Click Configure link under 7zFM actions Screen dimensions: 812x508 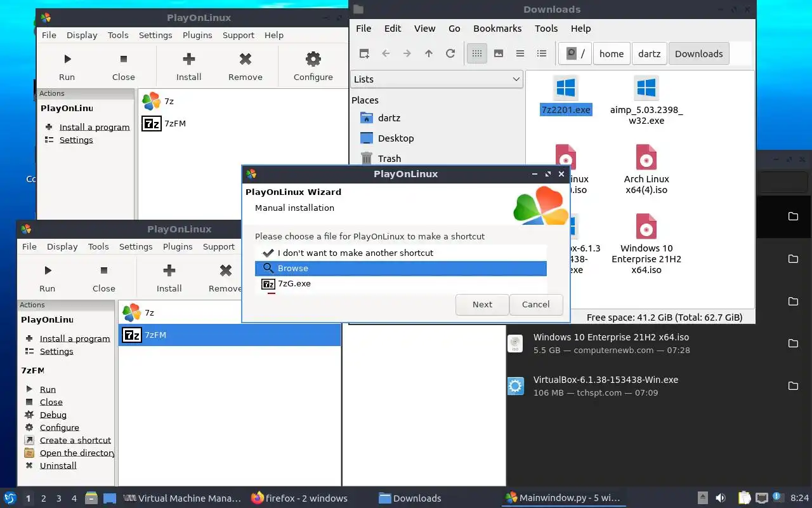pyautogui.click(x=60, y=427)
